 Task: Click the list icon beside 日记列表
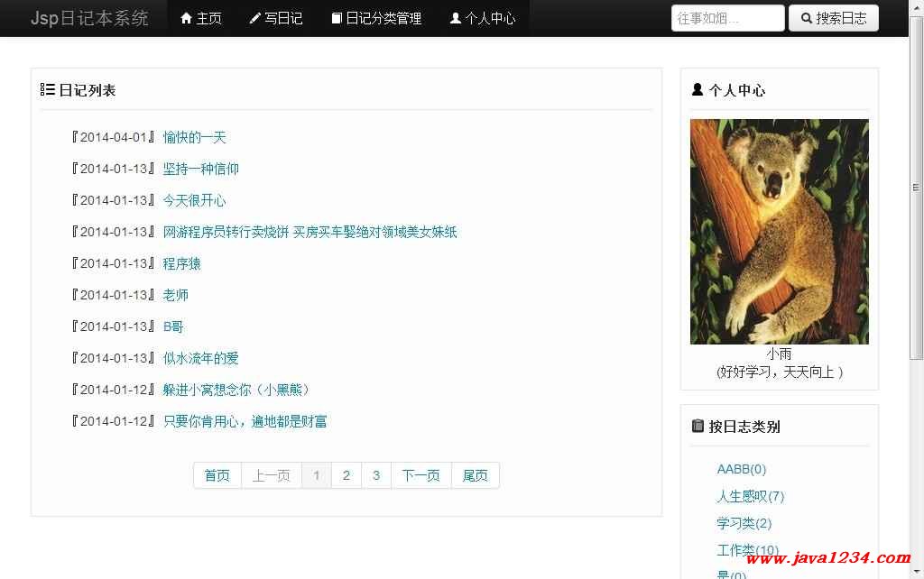[47, 89]
